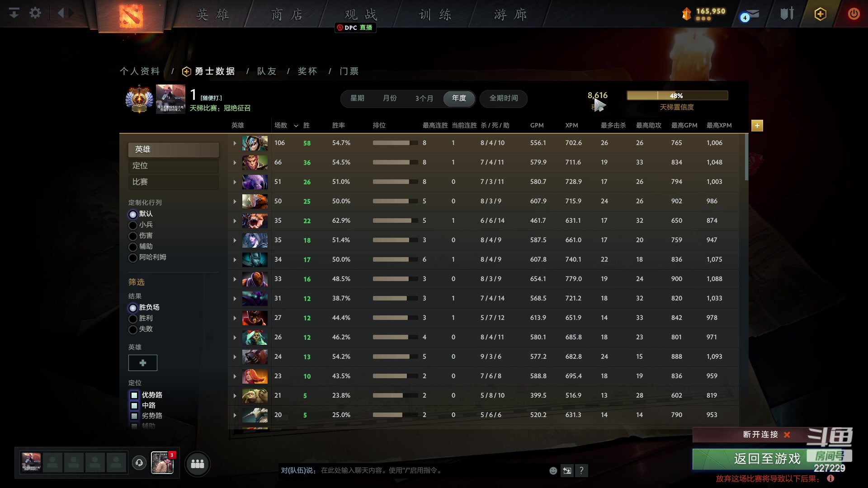The width and height of the screenshot is (868, 488).
Task: Toggle the 劣势路 position checkbox
Action: click(134, 416)
